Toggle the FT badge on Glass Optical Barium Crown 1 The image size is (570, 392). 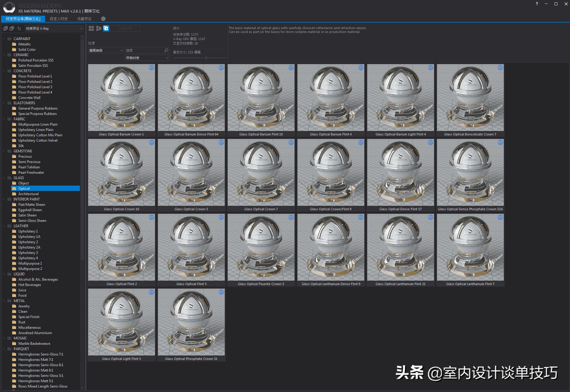click(152, 68)
